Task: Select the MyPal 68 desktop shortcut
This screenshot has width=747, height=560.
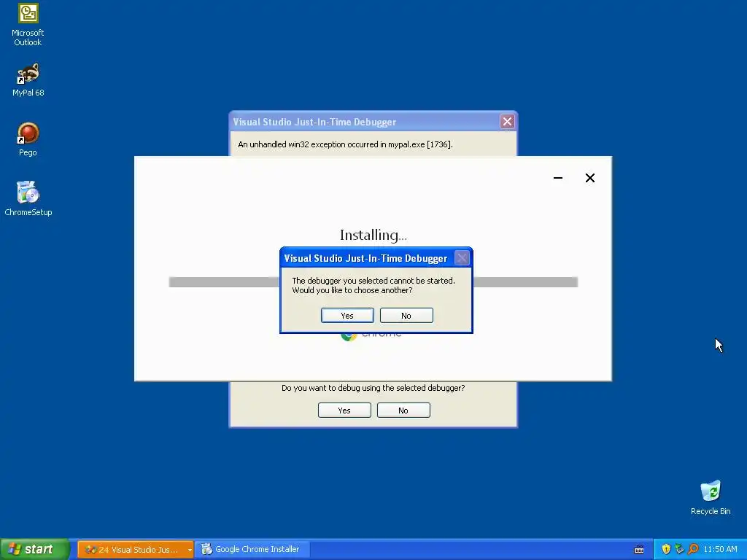Action: (28, 79)
